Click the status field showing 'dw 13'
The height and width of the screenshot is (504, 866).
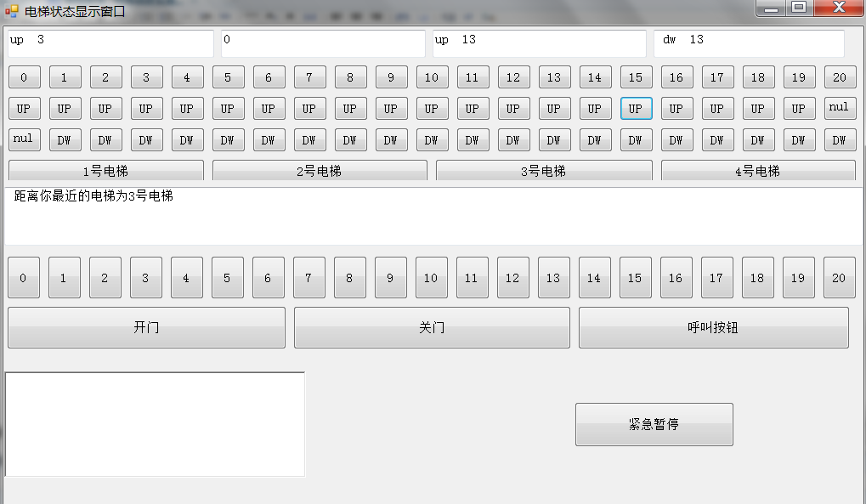tap(749, 43)
